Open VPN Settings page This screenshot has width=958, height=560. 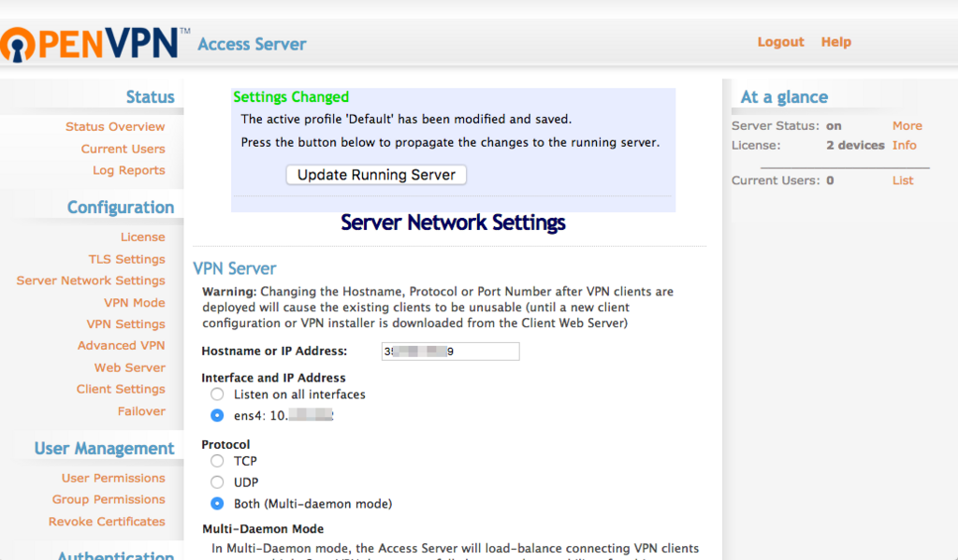click(x=126, y=324)
